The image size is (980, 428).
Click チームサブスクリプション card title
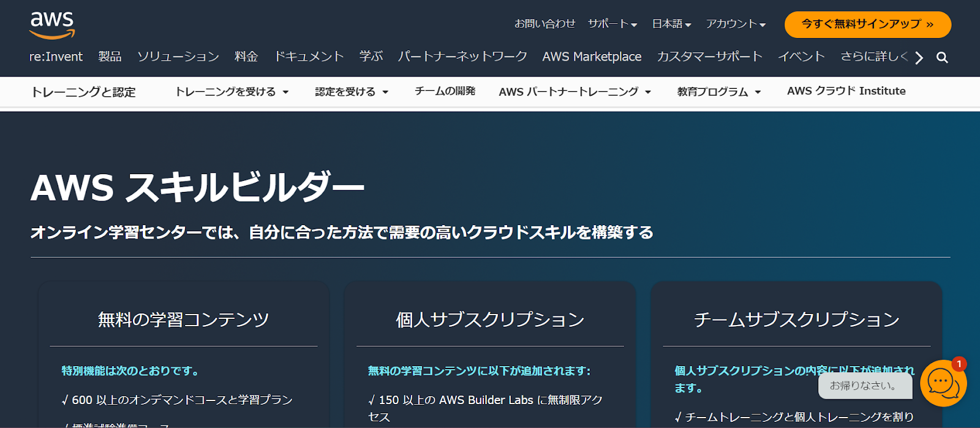coord(796,319)
